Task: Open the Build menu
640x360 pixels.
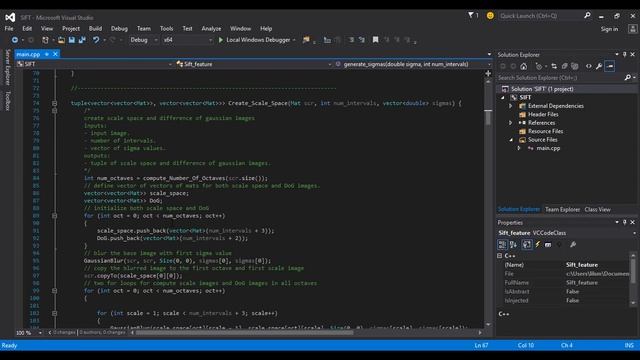Action: [95, 29]
